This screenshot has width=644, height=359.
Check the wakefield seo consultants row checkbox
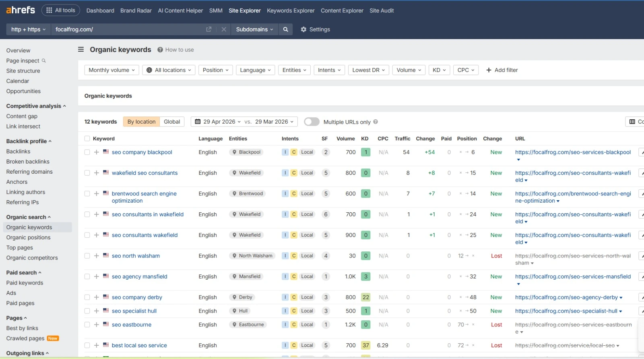[x=87, y=173]
